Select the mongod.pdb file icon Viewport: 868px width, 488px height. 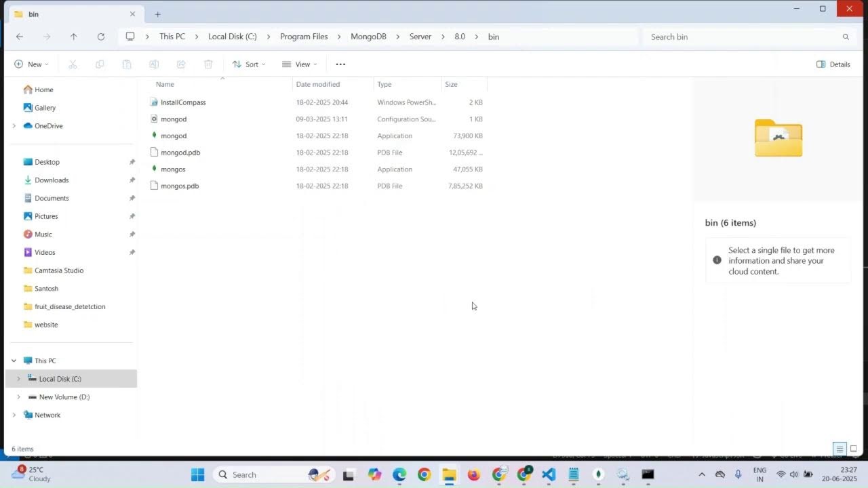pyautogui.click(x=155, y=152)
